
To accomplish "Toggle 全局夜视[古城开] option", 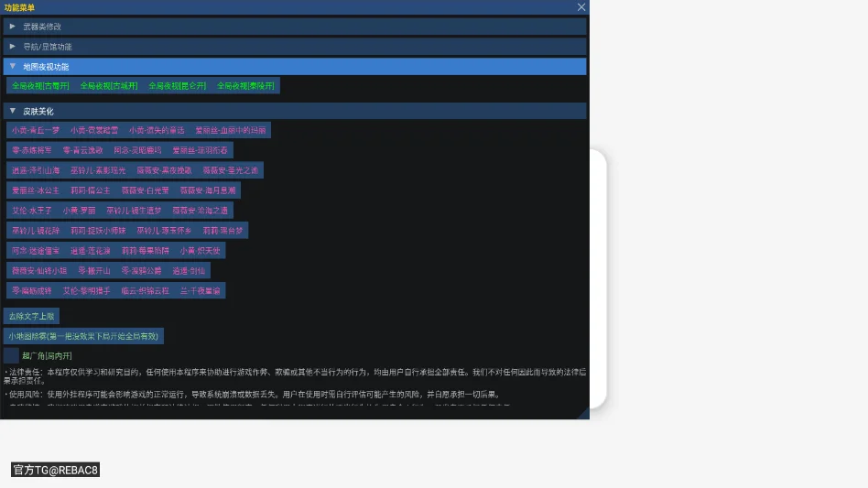I will click(x=108, y=86).
